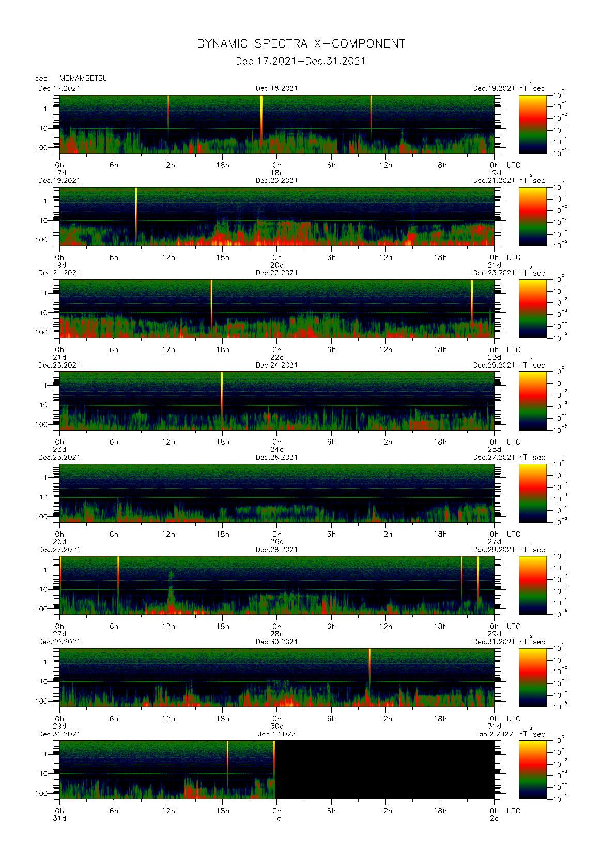Select the third spectrogram's color bar
Viewport: 602px width, 868px height.
(532, 309)
